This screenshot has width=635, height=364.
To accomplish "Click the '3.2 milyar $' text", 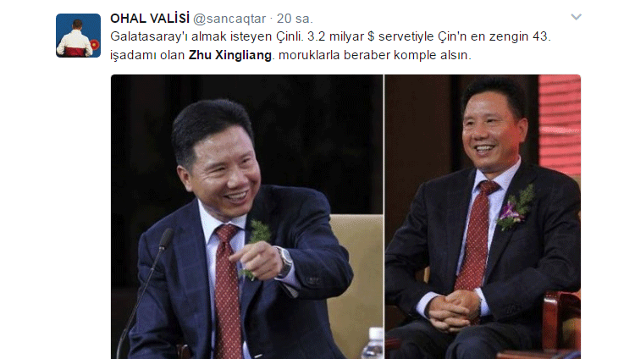I will [341, 36].
